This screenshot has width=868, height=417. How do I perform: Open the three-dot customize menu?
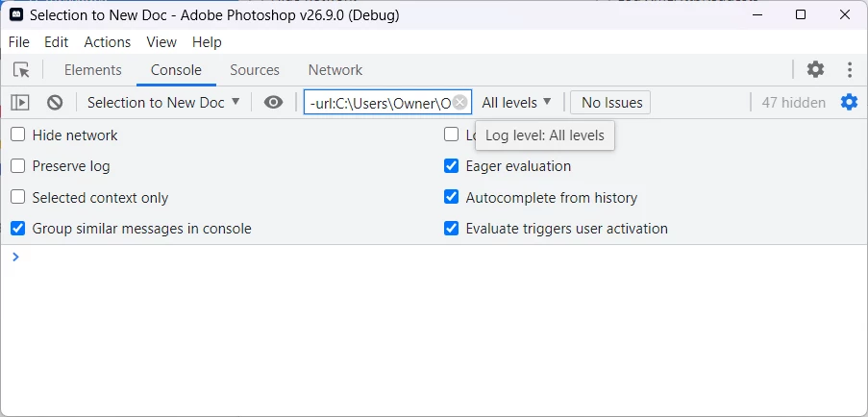850,69
